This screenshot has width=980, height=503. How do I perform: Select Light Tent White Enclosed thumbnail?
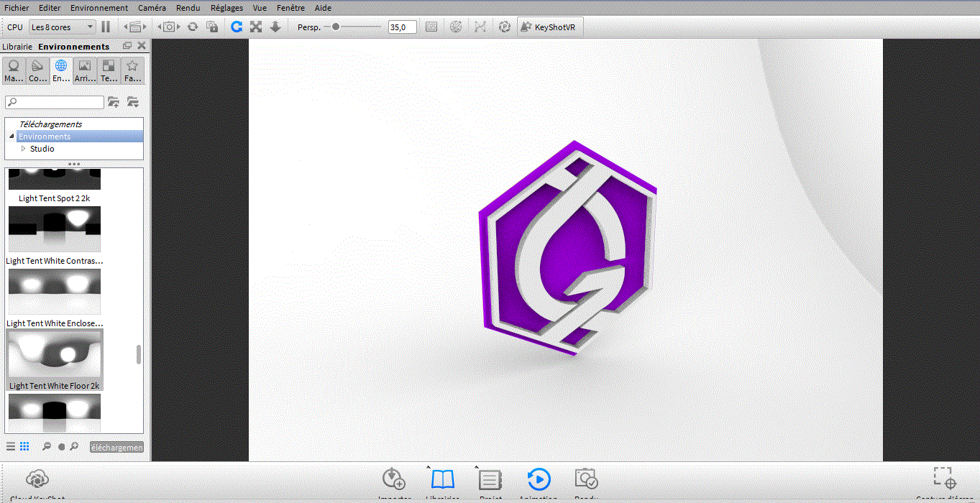click(55, 292)
